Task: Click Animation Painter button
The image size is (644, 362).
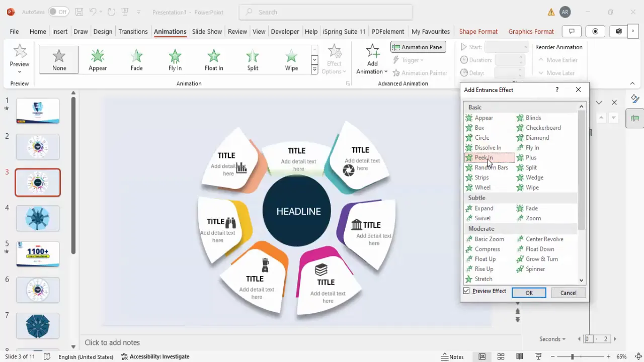Action: click(x=419, y=73)
